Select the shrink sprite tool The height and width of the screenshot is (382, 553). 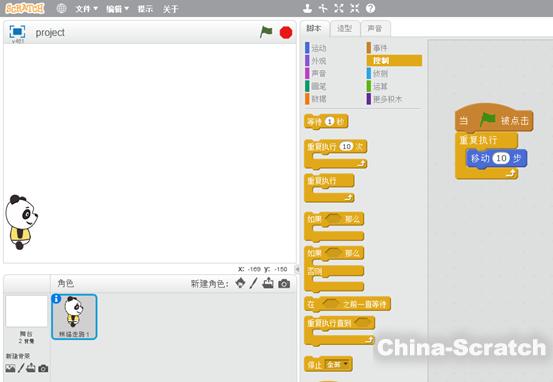354,8
